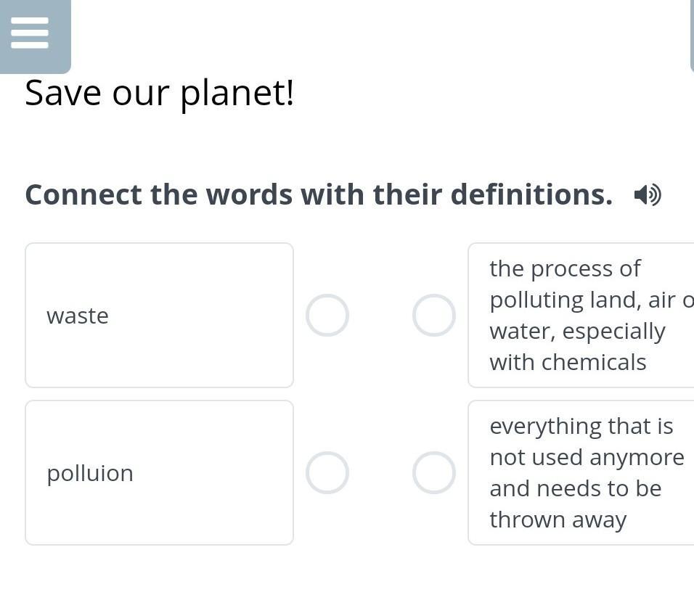Click the word "planet!" in the title

[237, 93]
